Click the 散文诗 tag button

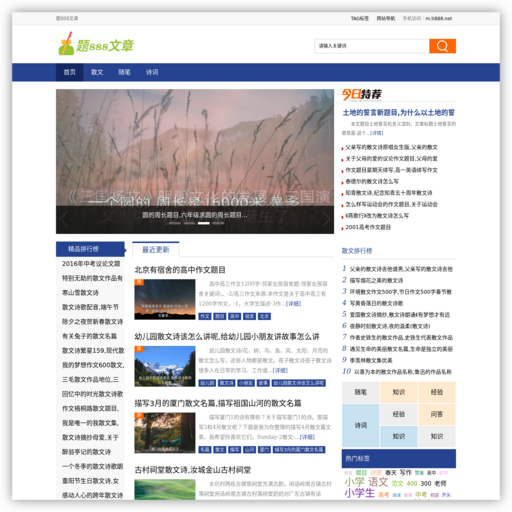[x=227, y=383]
